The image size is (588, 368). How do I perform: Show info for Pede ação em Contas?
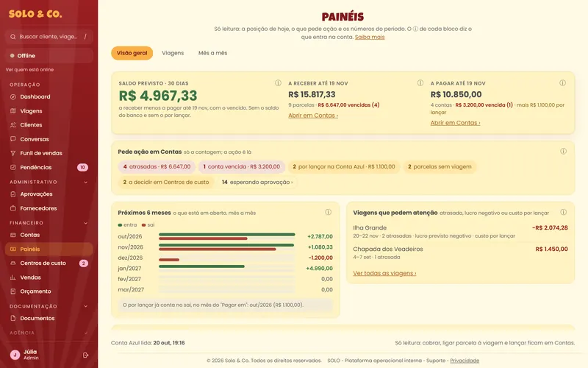pyautogui.click(x=563, y=152)
